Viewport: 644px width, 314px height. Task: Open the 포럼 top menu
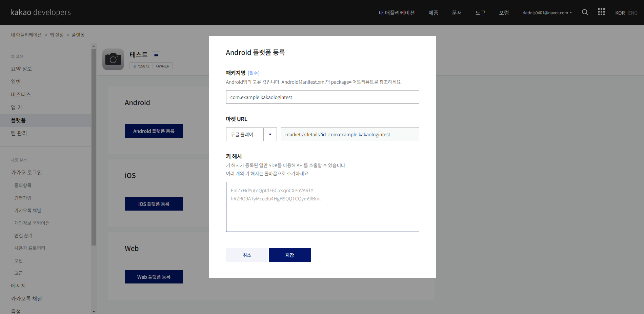pyautogui.click(x=504, y=13)
